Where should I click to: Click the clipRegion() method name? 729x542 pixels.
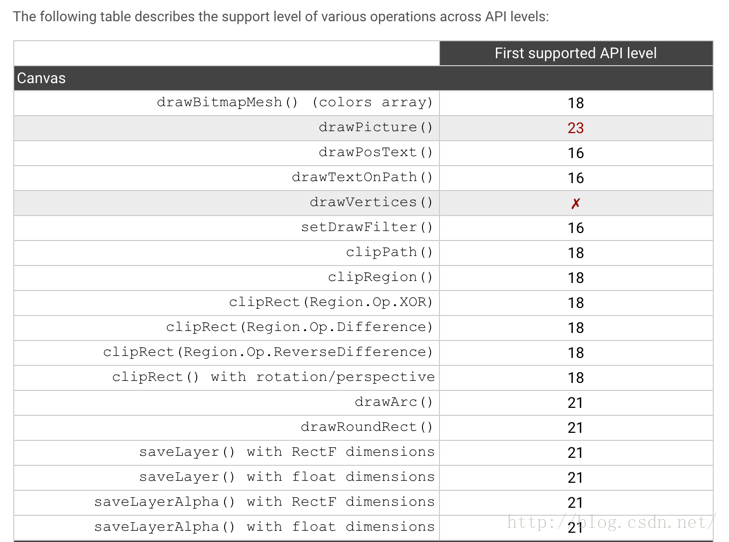(381, 277)
